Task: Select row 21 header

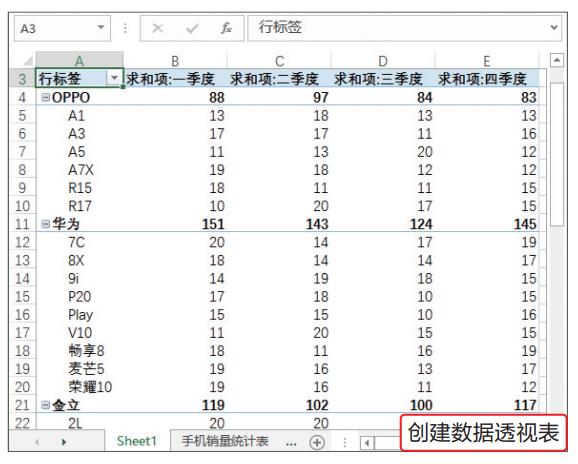Action: (x=22, y=405)
